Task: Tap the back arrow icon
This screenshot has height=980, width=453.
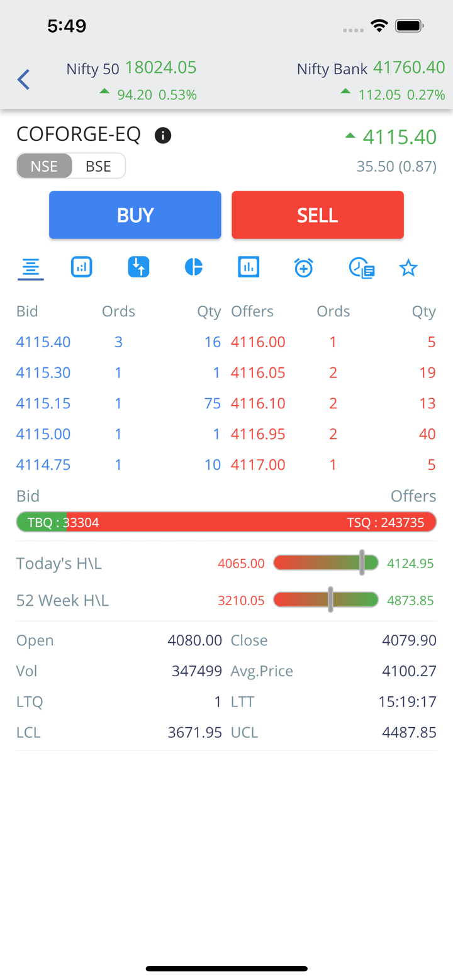Action: pyautogui.click(x=24, y=80)
